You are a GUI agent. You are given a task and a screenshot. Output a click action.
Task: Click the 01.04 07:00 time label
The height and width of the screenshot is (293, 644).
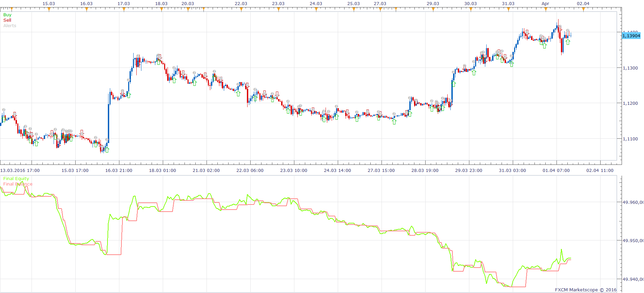pyautogui.click(x=556, y=171)
